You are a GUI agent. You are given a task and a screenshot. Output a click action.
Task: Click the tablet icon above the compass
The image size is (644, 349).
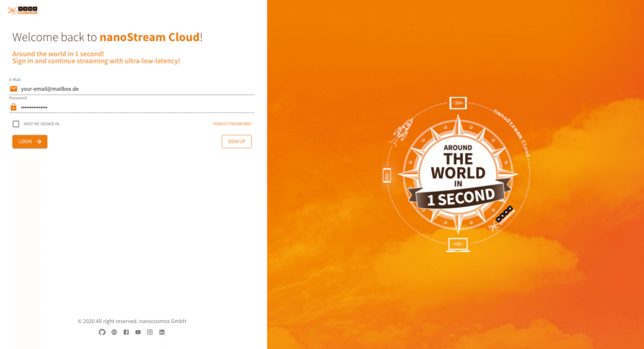pyautogui.click(x=458, y=102)
